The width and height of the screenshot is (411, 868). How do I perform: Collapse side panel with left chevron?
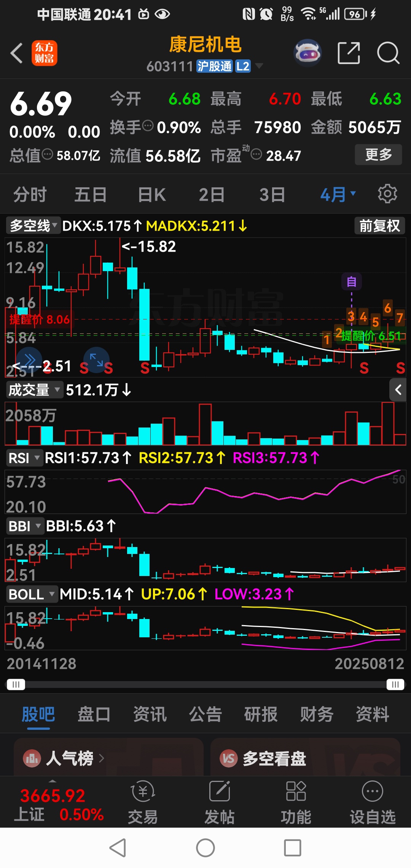[x=398, y=390]
